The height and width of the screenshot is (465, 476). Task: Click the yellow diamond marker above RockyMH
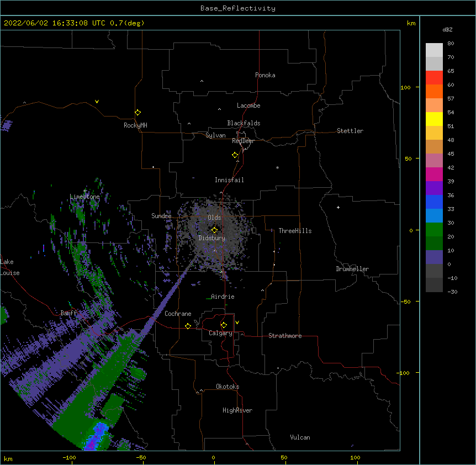click(138, 113)
